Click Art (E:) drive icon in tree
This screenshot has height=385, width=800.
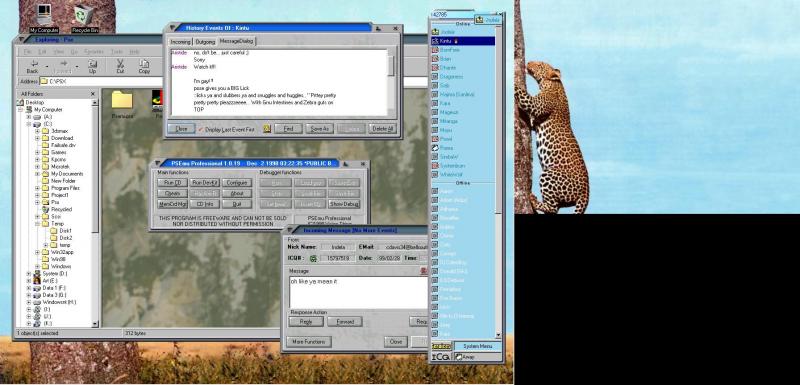tap(37, 280)
